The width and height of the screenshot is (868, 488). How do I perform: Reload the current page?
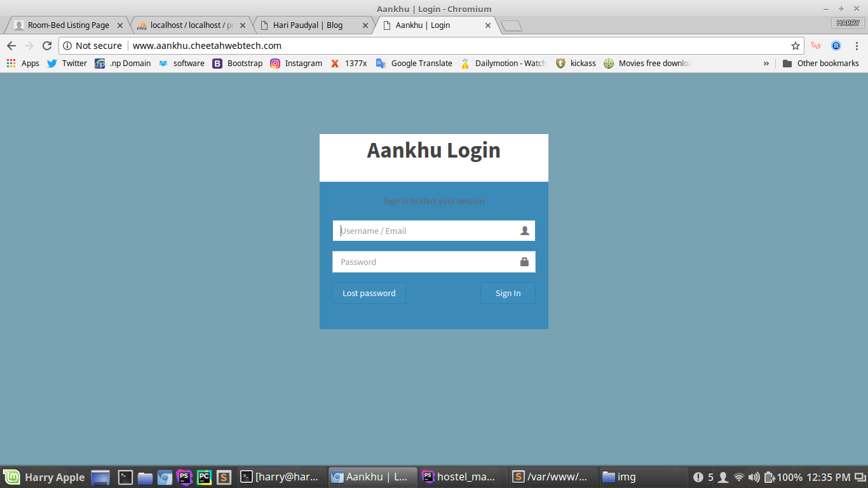point(46,46)
